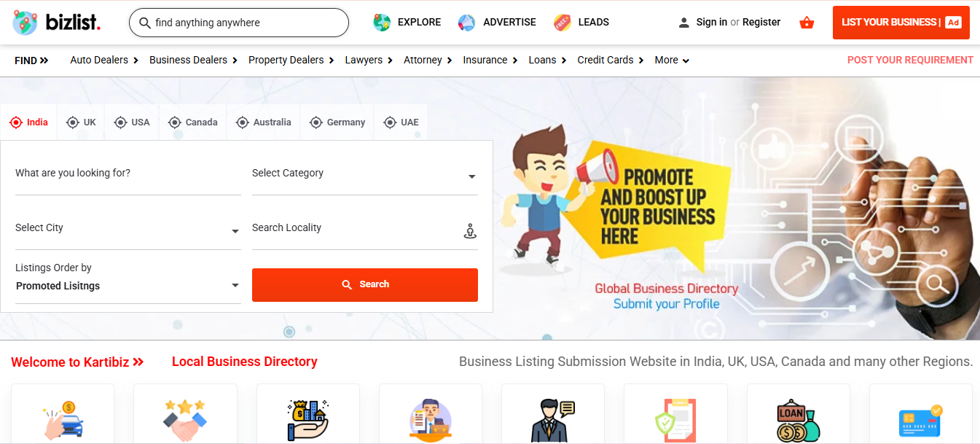The image size is (980, 444).
Task: Open the handshake stars category icon
Action: click(185, 420)
